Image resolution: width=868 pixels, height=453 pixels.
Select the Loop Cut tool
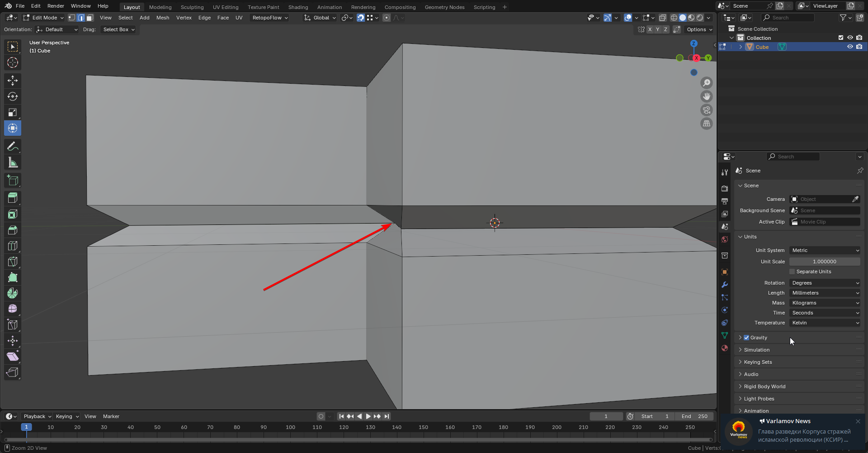(x=13, y=246)
